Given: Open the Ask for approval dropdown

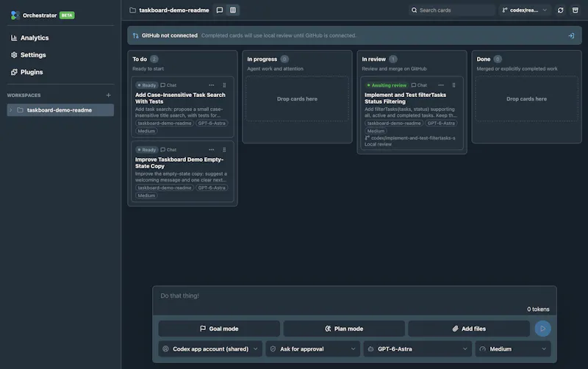Looking at the screenshot, I should point(313,349).
